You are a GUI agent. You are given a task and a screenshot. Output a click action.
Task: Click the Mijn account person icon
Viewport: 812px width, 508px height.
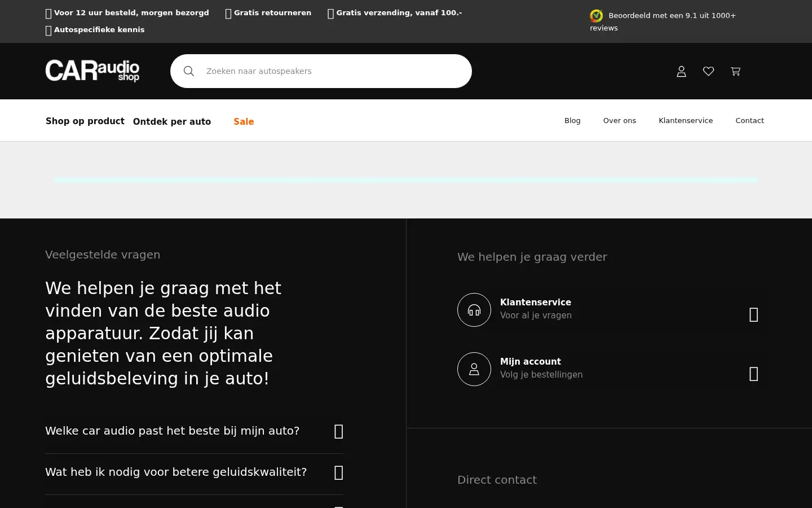474,369
